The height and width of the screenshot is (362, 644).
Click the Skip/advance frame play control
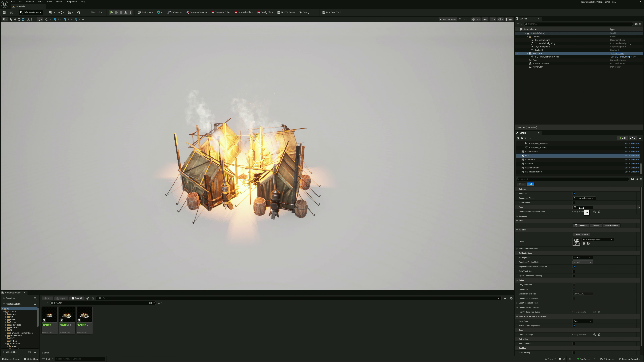click(x=117, y=12)
